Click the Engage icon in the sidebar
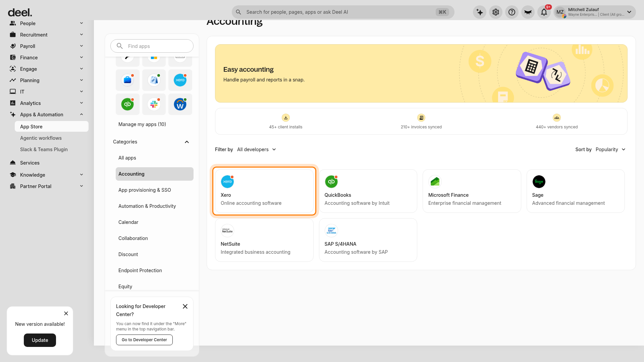Viewport: 644px width, 362px height. [x=13, y=69]
